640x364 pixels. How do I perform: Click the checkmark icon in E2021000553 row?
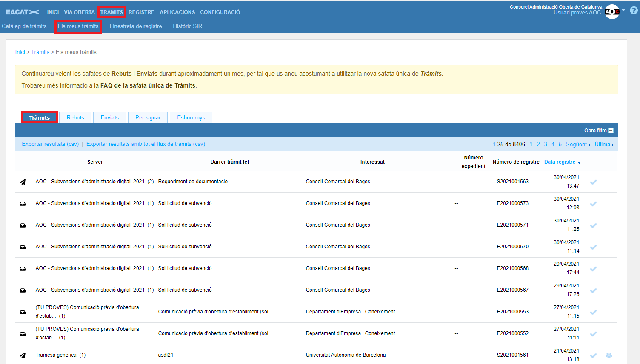point(593,312)
